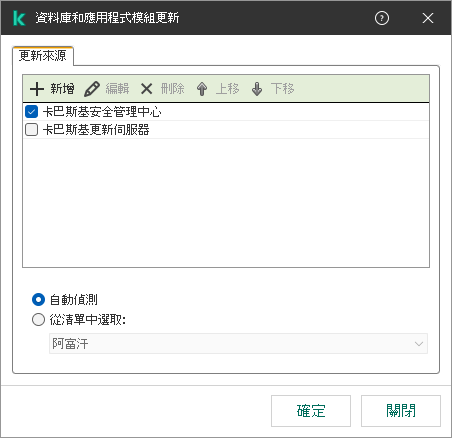The width and height of the screenshot is (452, 438).
Task: Click the plus icon to add a source
Action: [x=37, y=89]
